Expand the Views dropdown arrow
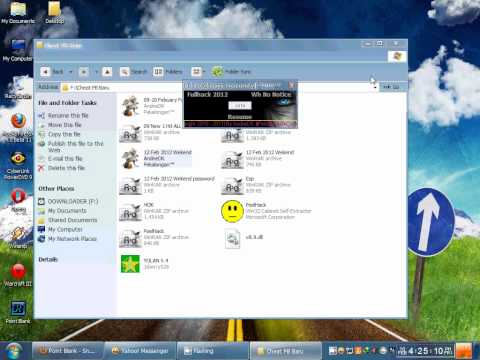Viewport: 480px width, 360px height. (204, 72)
